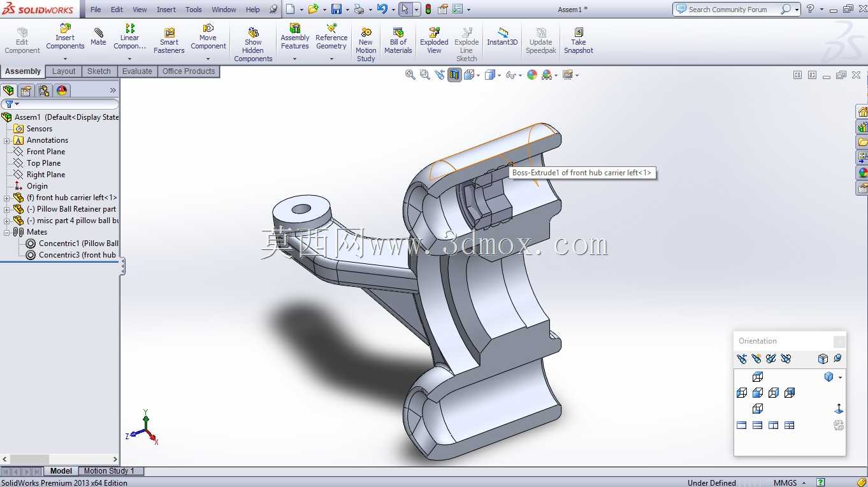Toggle Show Hidden Components
Viewport: 868px width, 487px height.
[x=253, y=45]
